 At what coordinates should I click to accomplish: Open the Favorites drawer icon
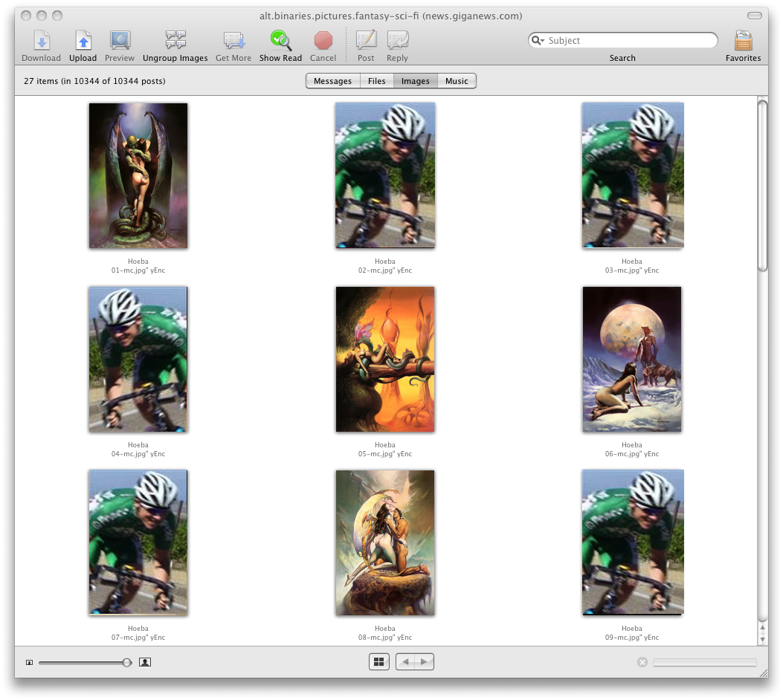[743, 40]
